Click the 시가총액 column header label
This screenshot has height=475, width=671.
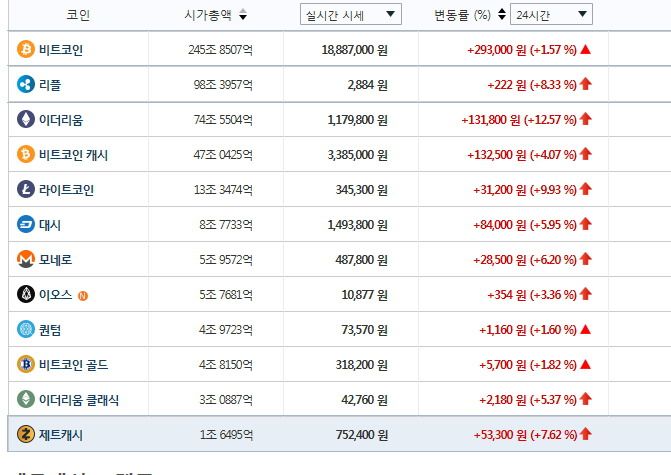tap(208, 15)
